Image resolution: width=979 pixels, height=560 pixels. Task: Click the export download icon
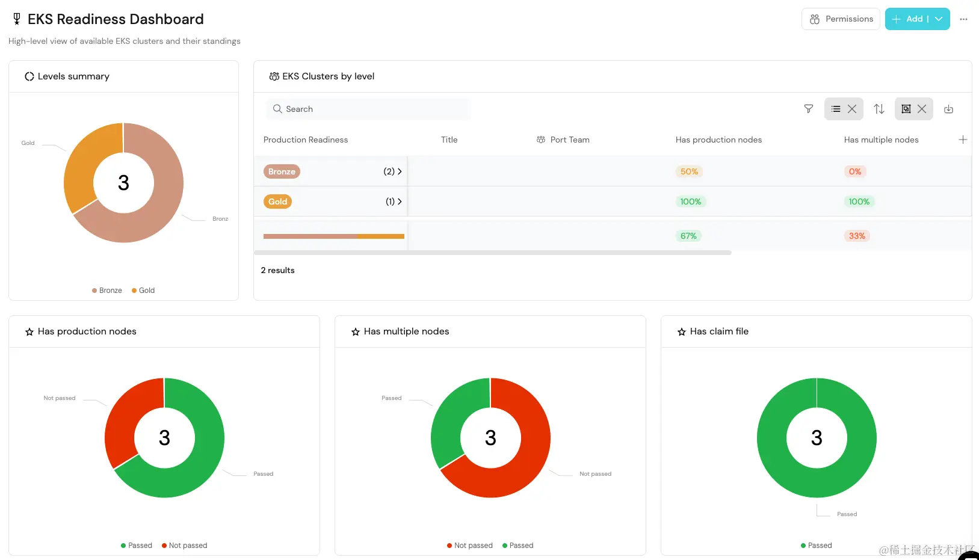tap(949, 109)
